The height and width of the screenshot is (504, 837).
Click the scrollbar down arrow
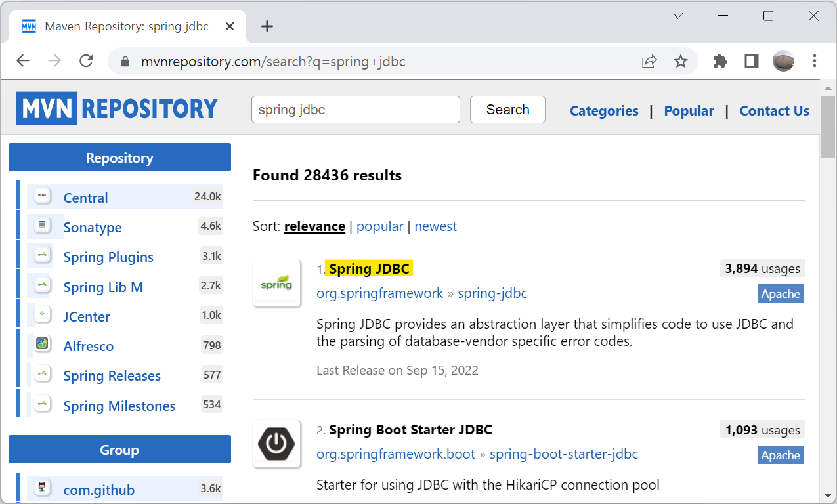pyautogui.click(x=828, y=495)
